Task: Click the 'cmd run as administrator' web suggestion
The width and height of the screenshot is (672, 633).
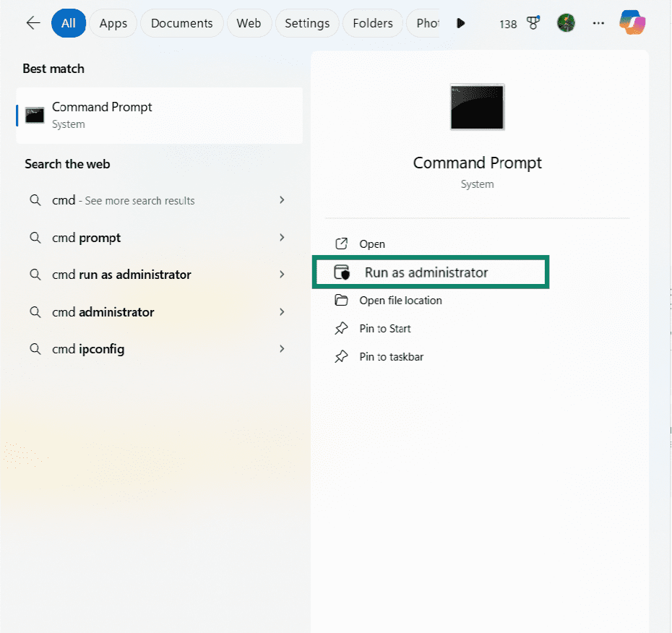Action: click(121, 275)
